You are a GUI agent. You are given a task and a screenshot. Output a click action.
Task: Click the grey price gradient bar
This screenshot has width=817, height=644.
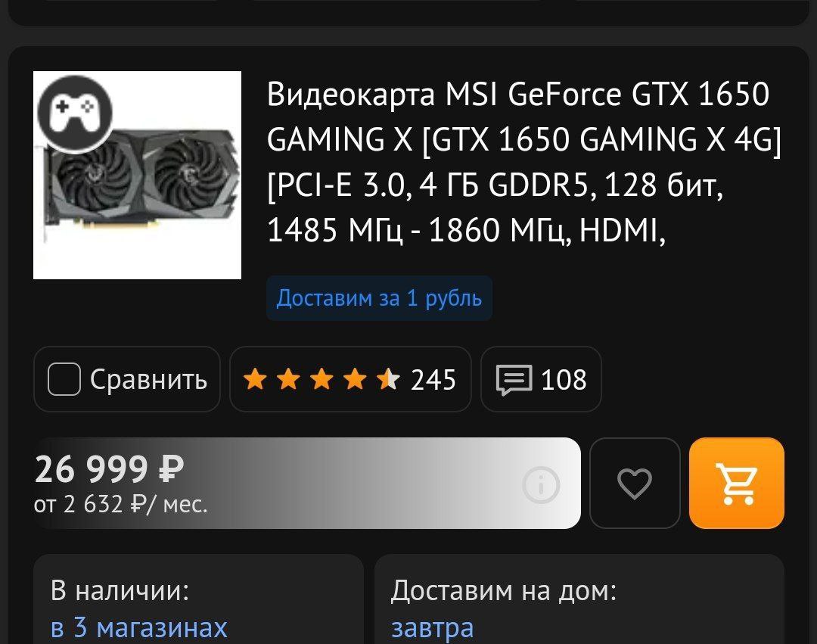(307, 483)
